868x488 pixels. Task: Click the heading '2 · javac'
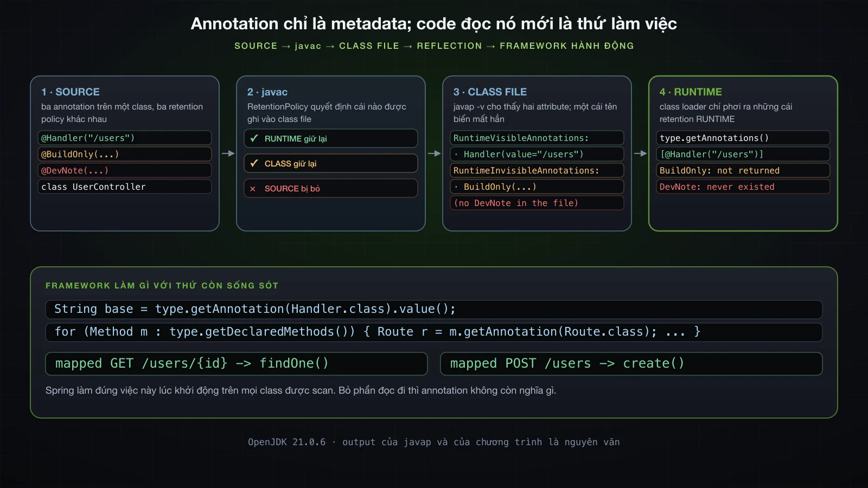pyautogui.click(x=267, y=92)
